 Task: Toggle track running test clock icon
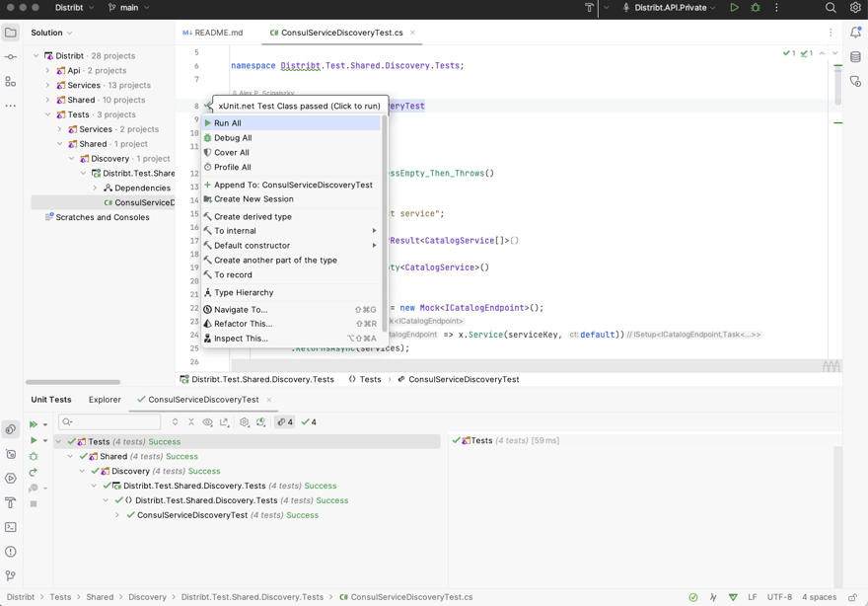click(x=261, y=422)
